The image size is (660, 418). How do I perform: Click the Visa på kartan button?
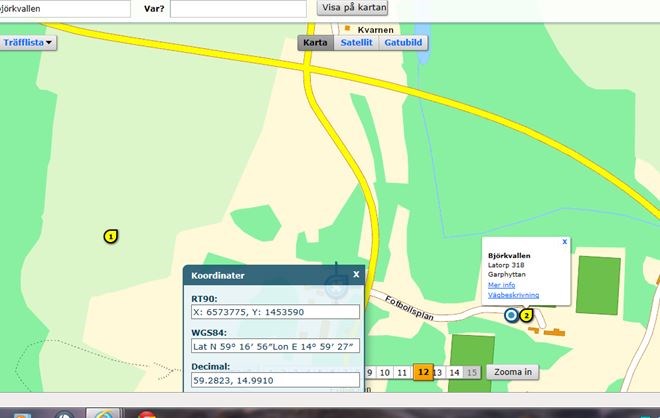click(351, 8)
